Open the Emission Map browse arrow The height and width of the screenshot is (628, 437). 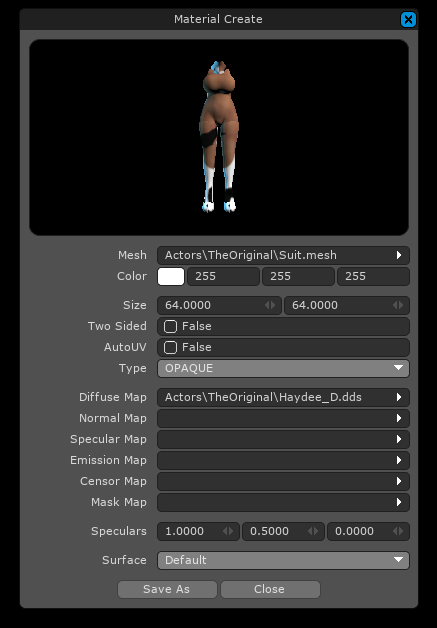pyautogui.click(x=399, y=460)
